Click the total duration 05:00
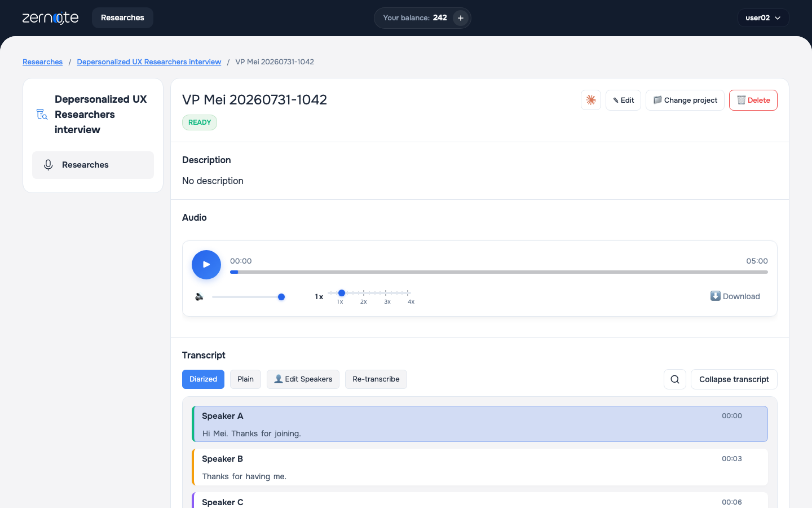 click(x=757, y=261)
